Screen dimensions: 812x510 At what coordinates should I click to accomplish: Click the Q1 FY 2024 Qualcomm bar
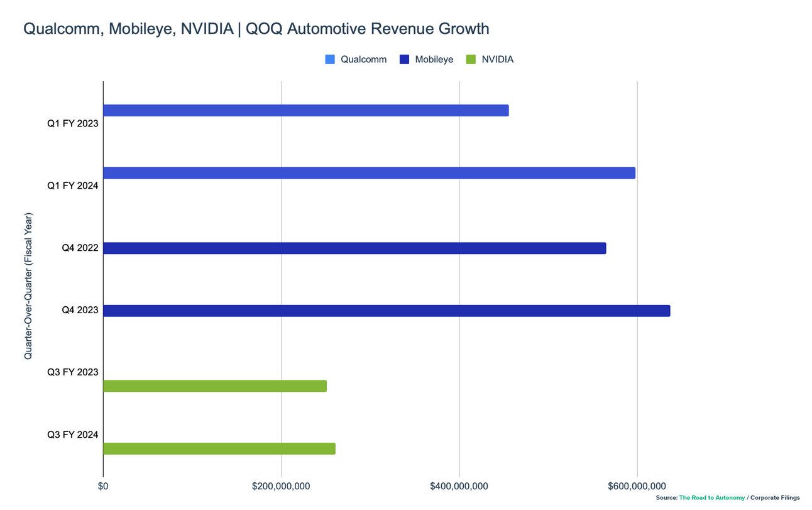(x=369, y=173)
